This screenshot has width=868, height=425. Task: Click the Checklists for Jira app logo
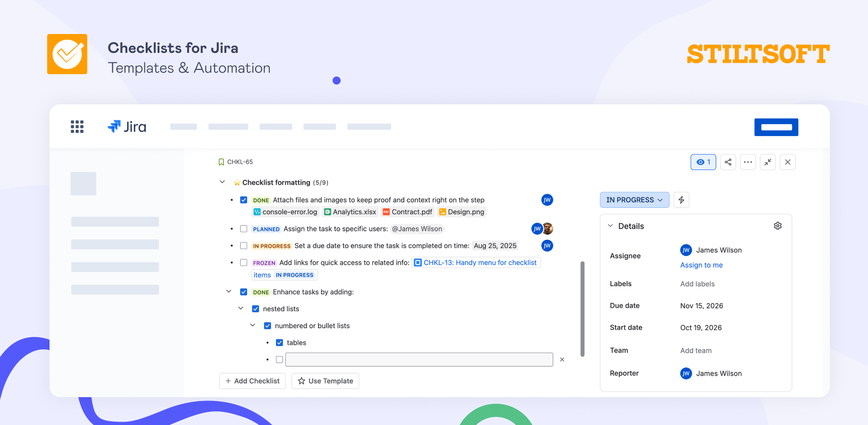[67, 54]
